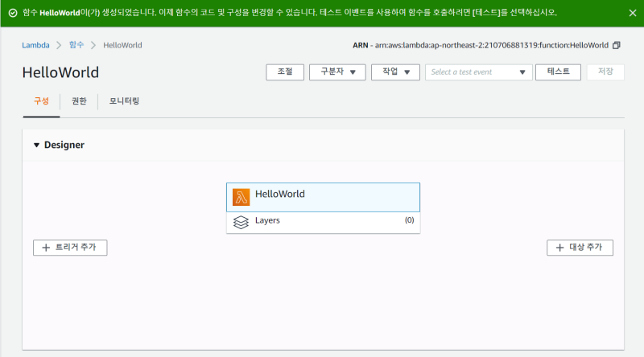Open the Select a test event combo box

[478, 72]
